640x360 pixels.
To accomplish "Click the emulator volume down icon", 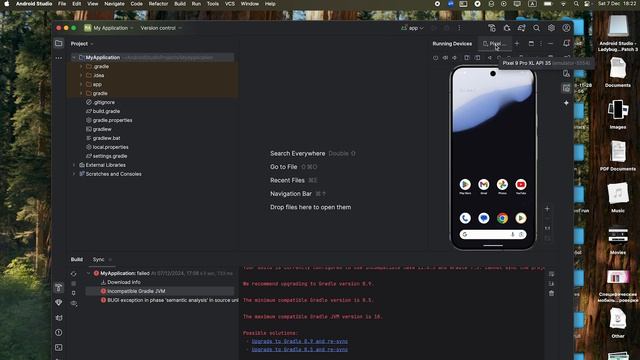I will click(455, 58).
